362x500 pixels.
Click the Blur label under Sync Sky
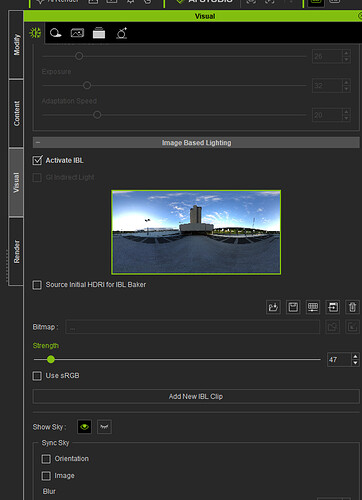[x=49, y=491]
